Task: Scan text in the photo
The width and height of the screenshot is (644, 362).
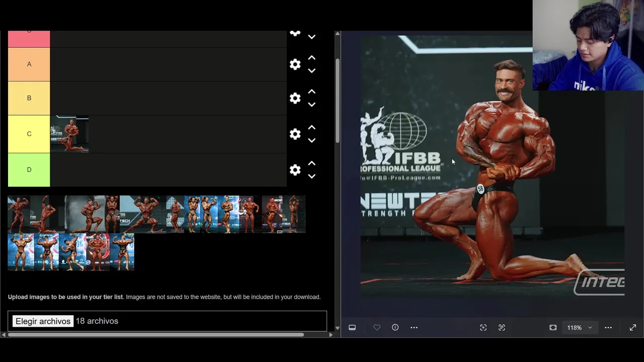Action: [x=502, y=327]
